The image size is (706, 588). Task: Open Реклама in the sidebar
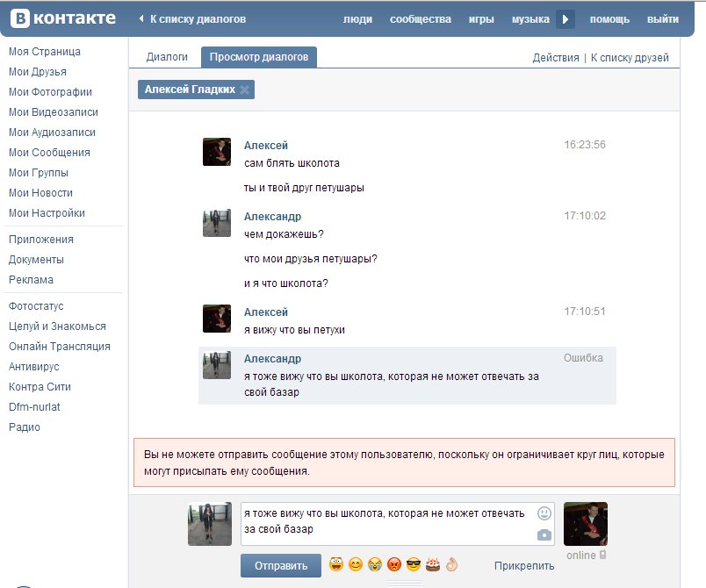click(x=31, y=280)
